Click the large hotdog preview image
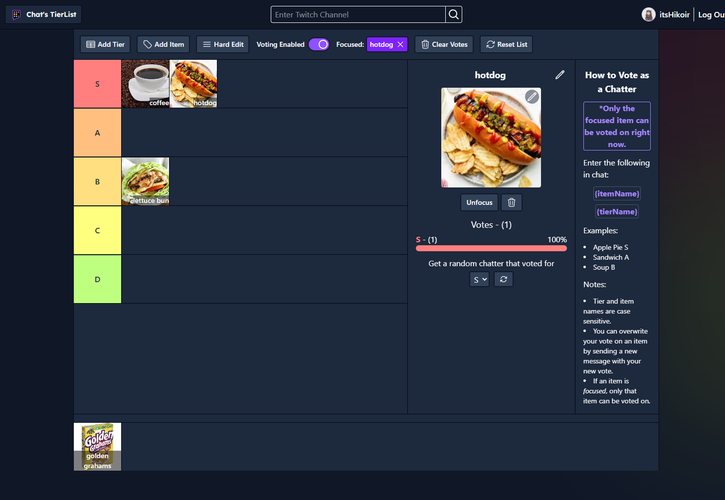725x500 pixels. 491,138
